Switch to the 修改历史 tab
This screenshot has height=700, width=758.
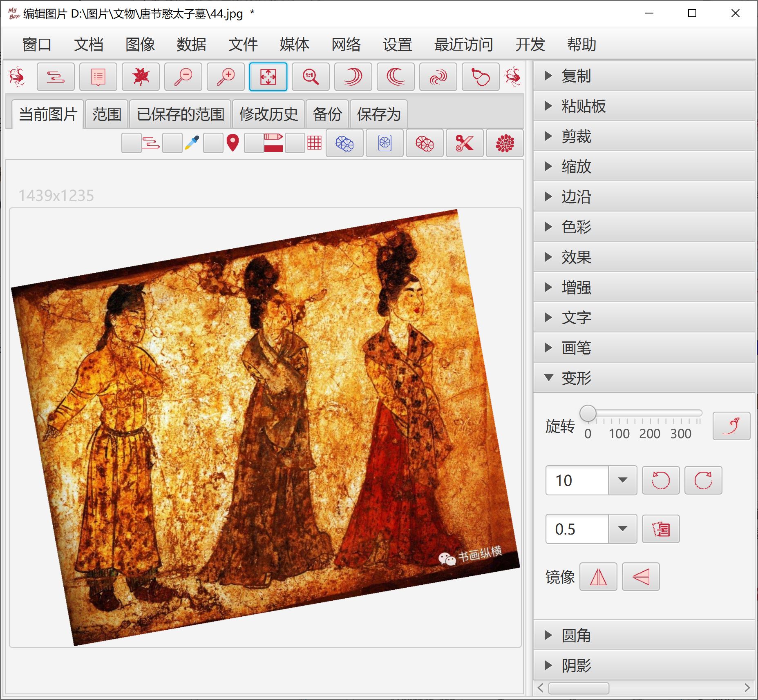(x=268, y=114)
